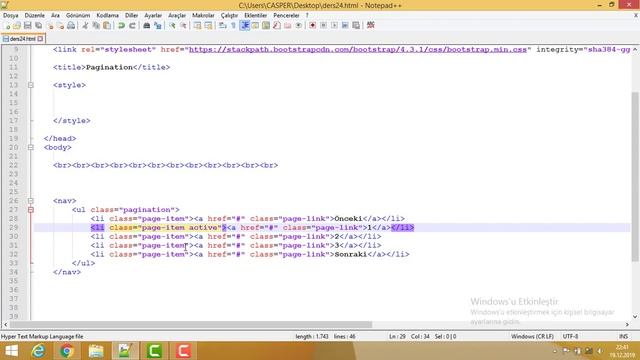Viewport: 640px width, 360px height.
Task: Open the Eklentiler menu
Action: (x=256, y=16)
